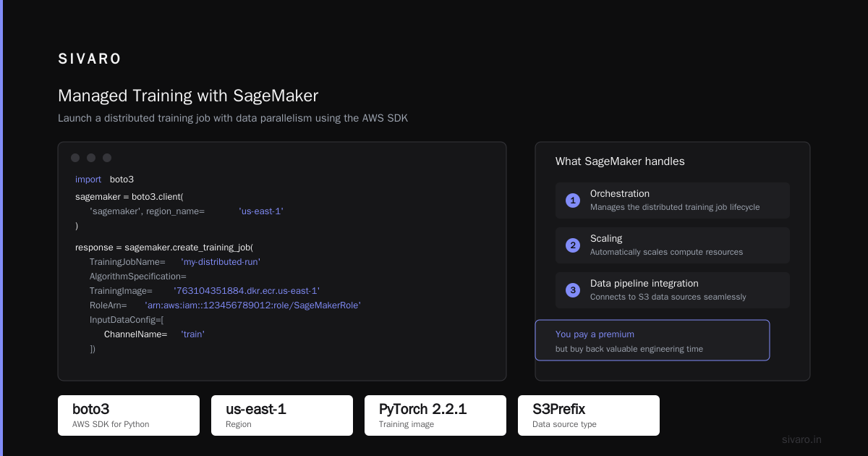Click 'response = sagemaker.create_training_job(' line
This screenshot has width=868, height=456.
[164, 248]
